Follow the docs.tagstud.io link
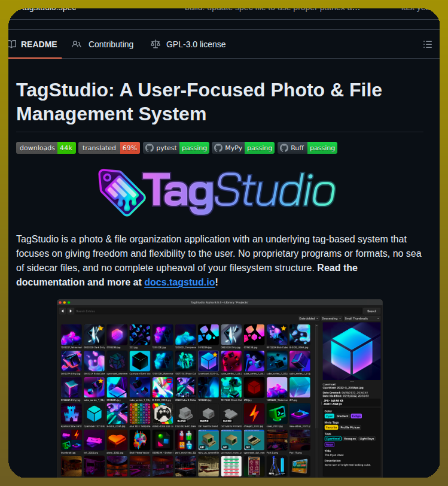This screenshot has width=448, height=486. 179,283
